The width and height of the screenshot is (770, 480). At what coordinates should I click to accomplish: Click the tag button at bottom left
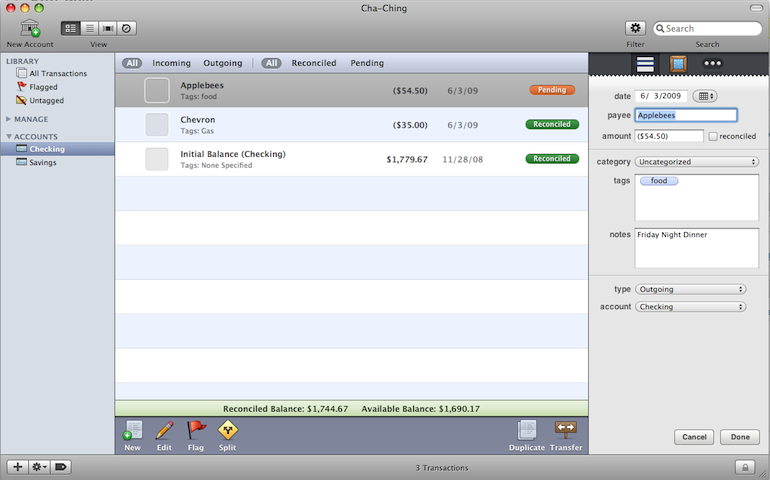point(60,467)
